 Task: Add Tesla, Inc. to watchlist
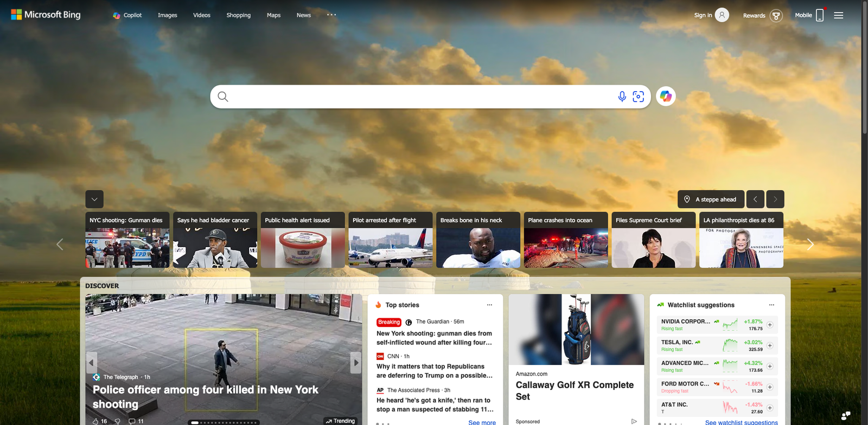coord(770,345)
